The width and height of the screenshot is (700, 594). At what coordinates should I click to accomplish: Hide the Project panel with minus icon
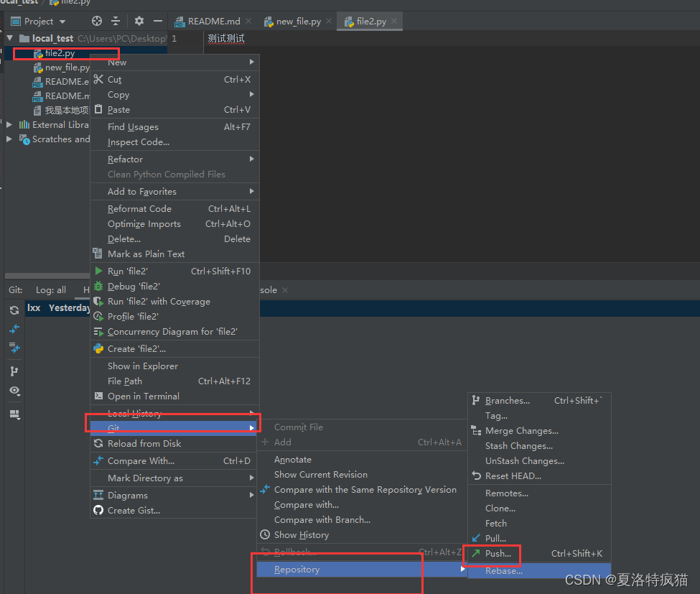[157, 22]
